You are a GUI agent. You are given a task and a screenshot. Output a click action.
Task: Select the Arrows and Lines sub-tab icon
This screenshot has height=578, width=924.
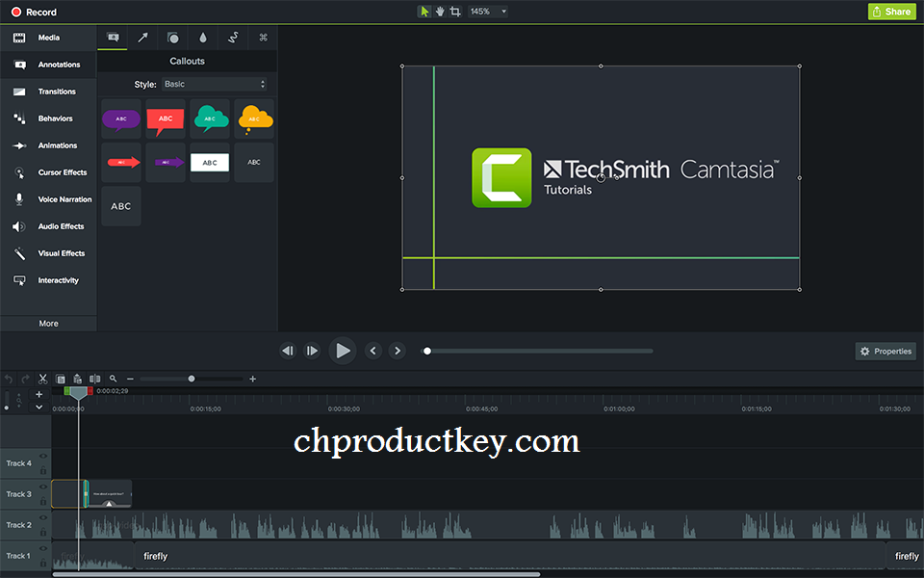(142, 38)
